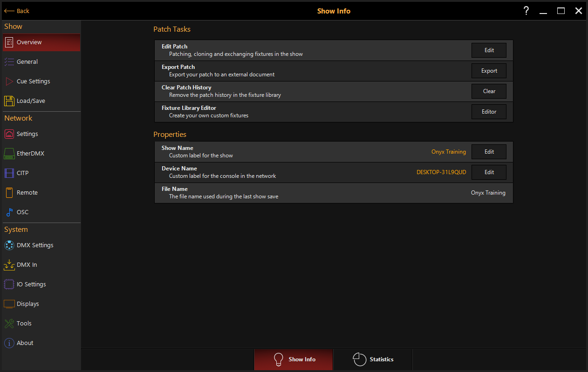This screenshot has width=588, height=372.
Task: Click the Tools label
Action: tap(24, 324)
